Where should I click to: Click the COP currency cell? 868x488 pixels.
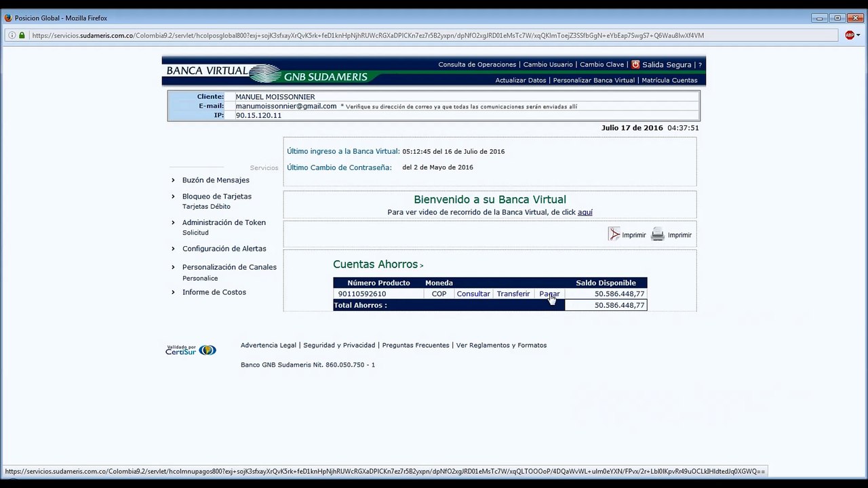tap(439, 293)
